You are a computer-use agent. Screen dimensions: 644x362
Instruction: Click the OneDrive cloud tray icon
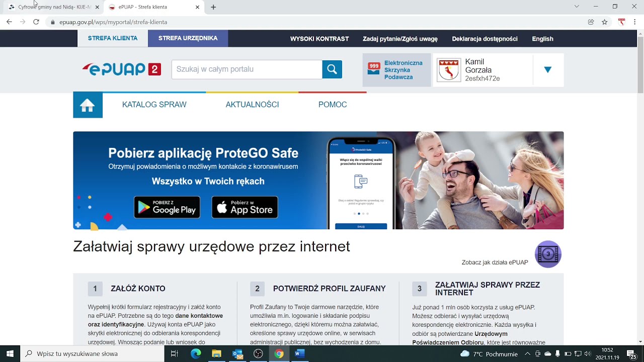coord(548,354)
